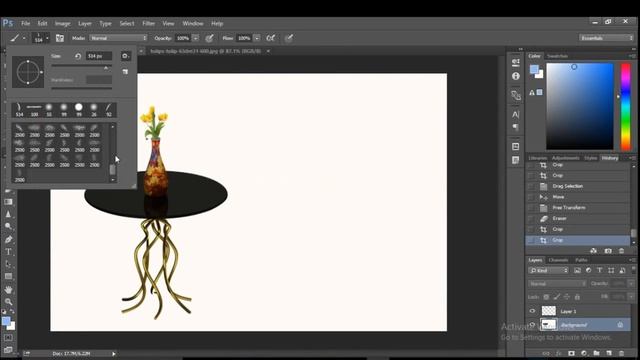This screenshot has width=640, height=360.
Task: Filter for type layers icon
Action: (x=600, y=270)
